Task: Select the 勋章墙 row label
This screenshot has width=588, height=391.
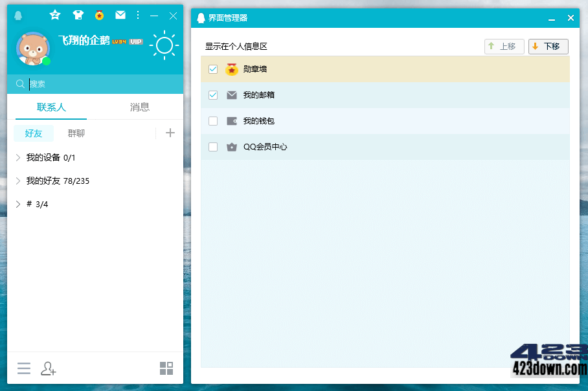Action: click(255, 69)
